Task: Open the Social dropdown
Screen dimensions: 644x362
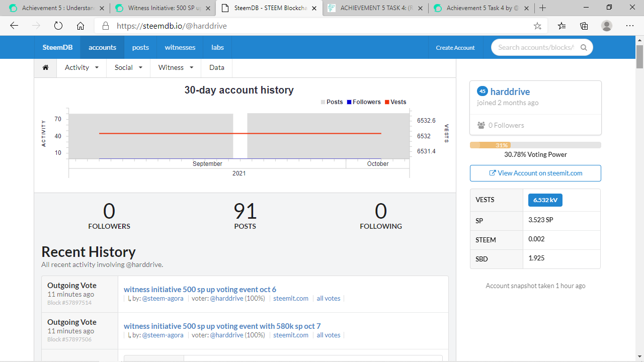Action: 128,67
